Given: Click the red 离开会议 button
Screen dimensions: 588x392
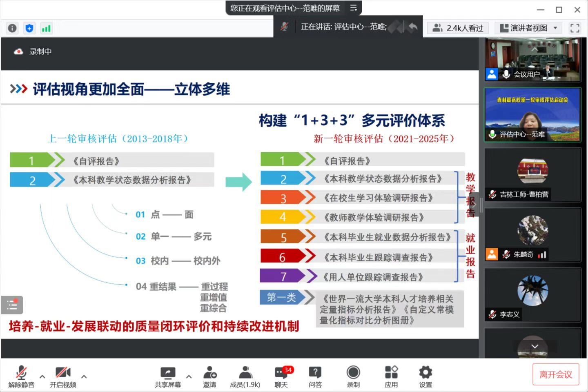Looking at the screenshot, I should point(555,374).
